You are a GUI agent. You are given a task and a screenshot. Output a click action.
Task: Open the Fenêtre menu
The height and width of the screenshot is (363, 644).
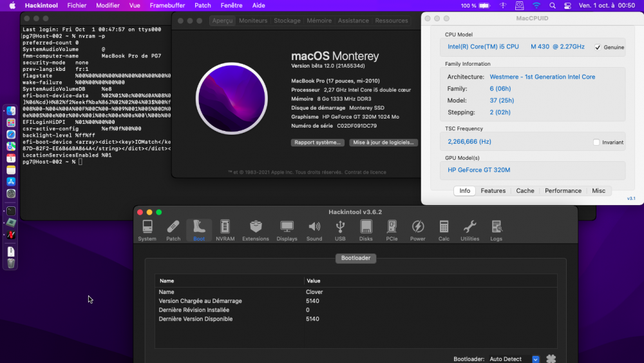[231, 5]
